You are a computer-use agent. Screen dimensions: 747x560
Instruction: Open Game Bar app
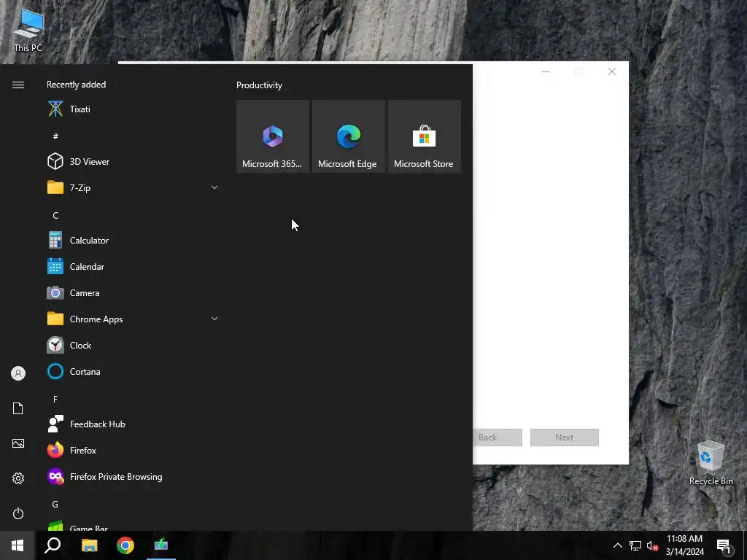point(133,526)
